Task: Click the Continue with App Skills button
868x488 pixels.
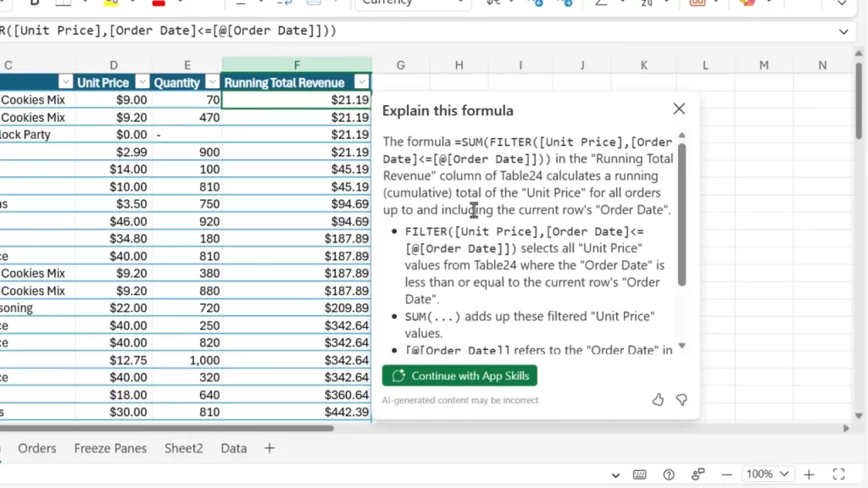Action: point(459,375)
